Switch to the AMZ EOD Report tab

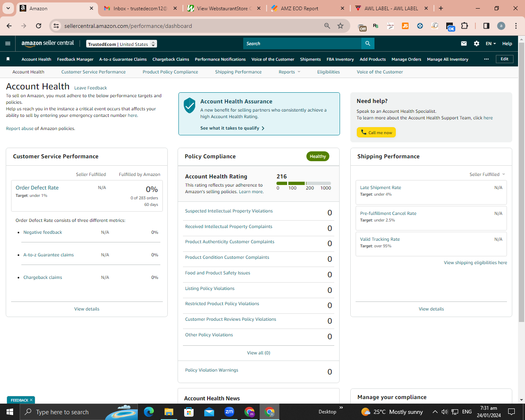tap(308, 8)
